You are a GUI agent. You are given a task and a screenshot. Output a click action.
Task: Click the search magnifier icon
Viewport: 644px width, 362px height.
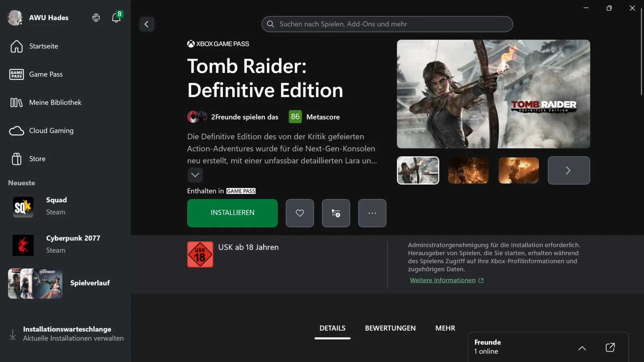tap(271, 24)
